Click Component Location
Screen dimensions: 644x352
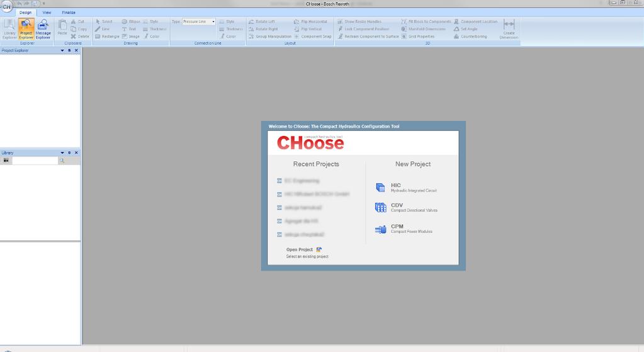tap(475, 21)
